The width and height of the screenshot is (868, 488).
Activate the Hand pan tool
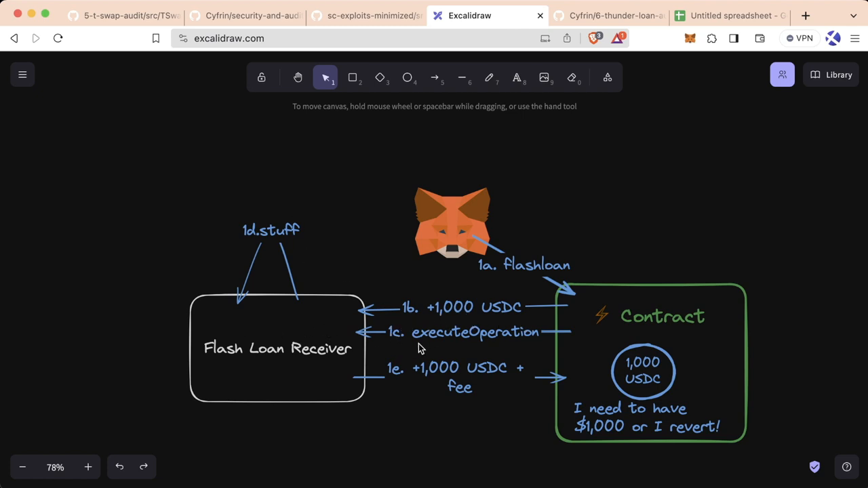tap(298, 78)
